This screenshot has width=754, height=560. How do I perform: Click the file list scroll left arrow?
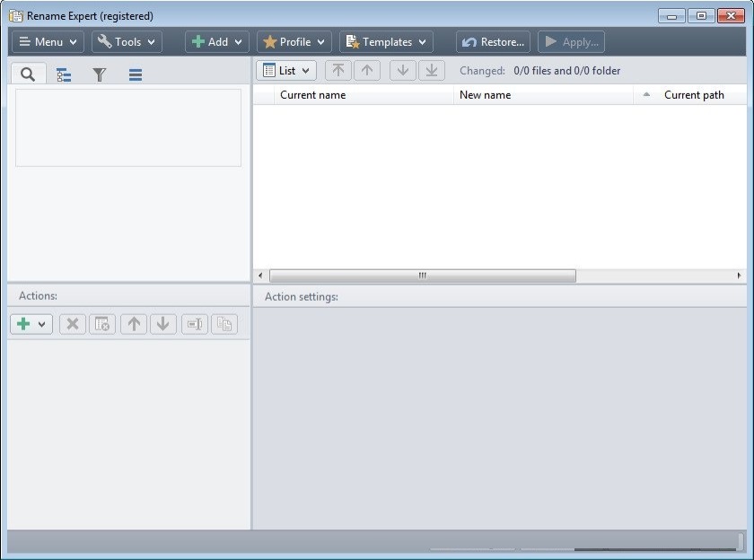click(x=260, y=276)
